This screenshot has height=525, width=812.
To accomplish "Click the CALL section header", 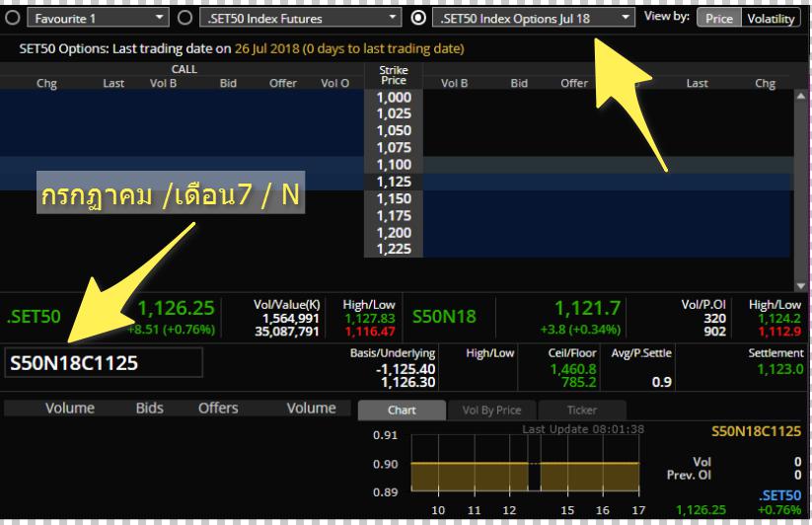I will [x=184, y=69].
